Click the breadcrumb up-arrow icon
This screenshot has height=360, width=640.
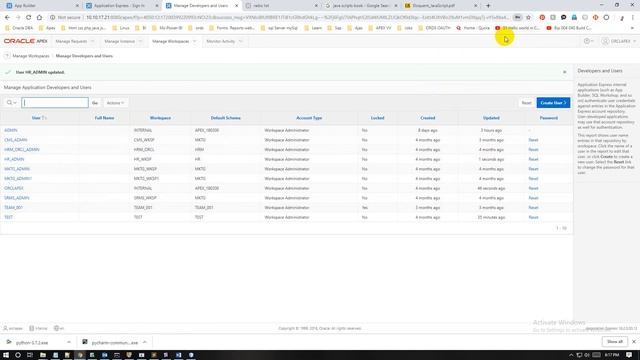coord(7,56)
